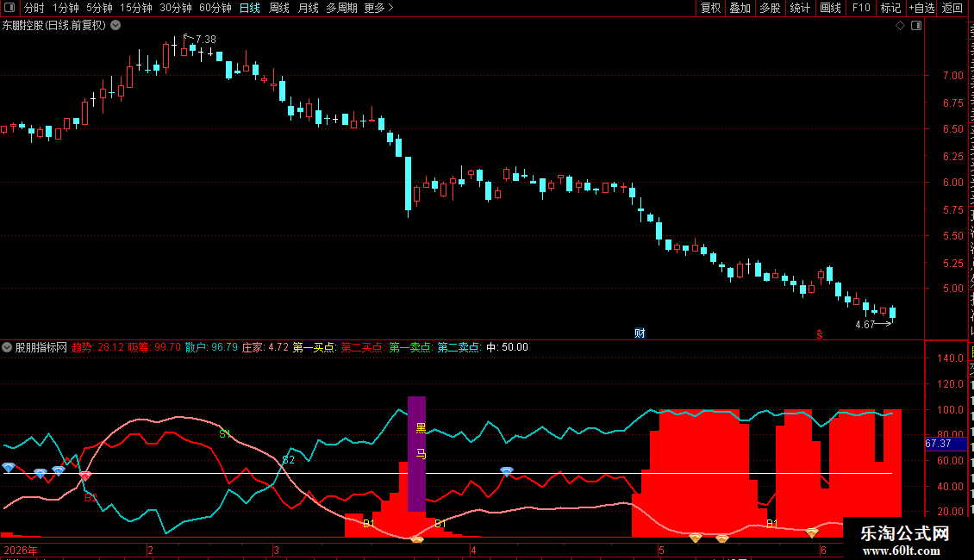This screenshot has height=560, width=974.
Task: Click the 第二买点 legend label
Action: tap(363, 347)
